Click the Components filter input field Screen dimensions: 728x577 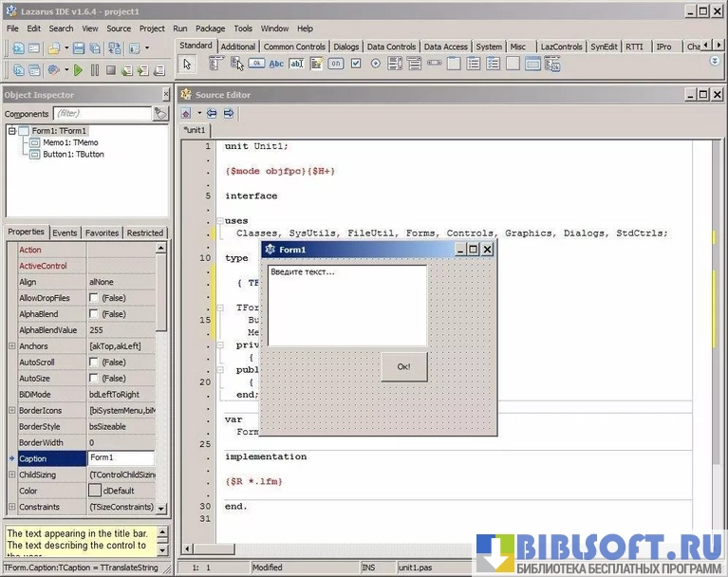[102, 114]
